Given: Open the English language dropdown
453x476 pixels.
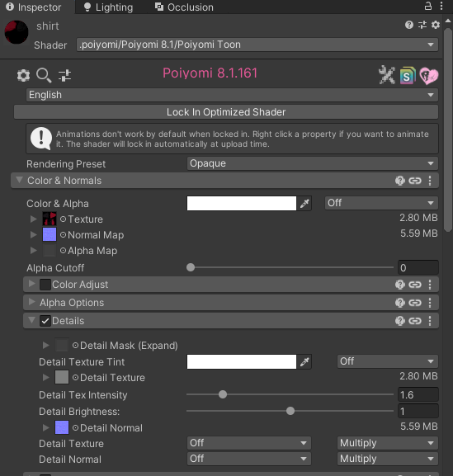Looking at the screenshot, I should click(232, 95).
